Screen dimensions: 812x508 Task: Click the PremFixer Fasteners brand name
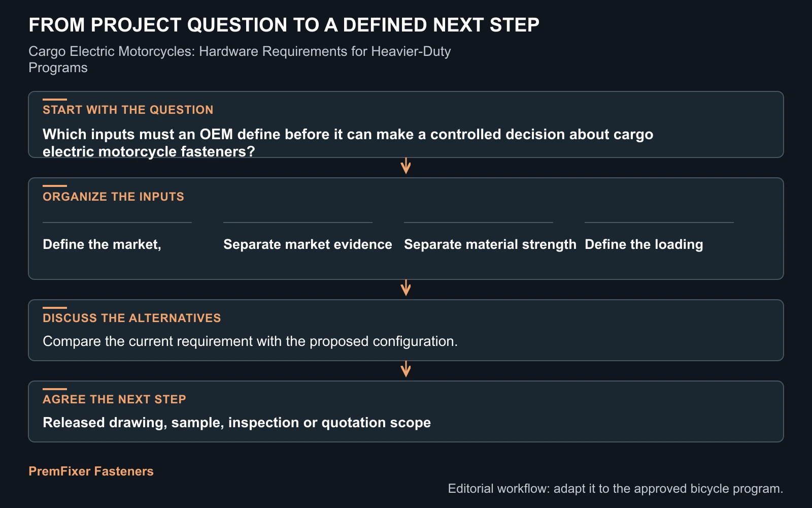click(x=91, y=471)
